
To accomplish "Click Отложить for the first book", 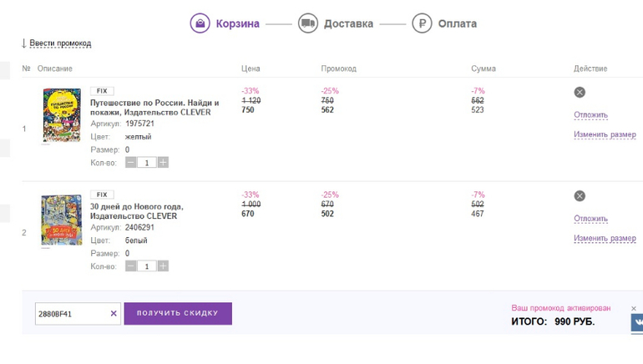I will click(590, 115).
